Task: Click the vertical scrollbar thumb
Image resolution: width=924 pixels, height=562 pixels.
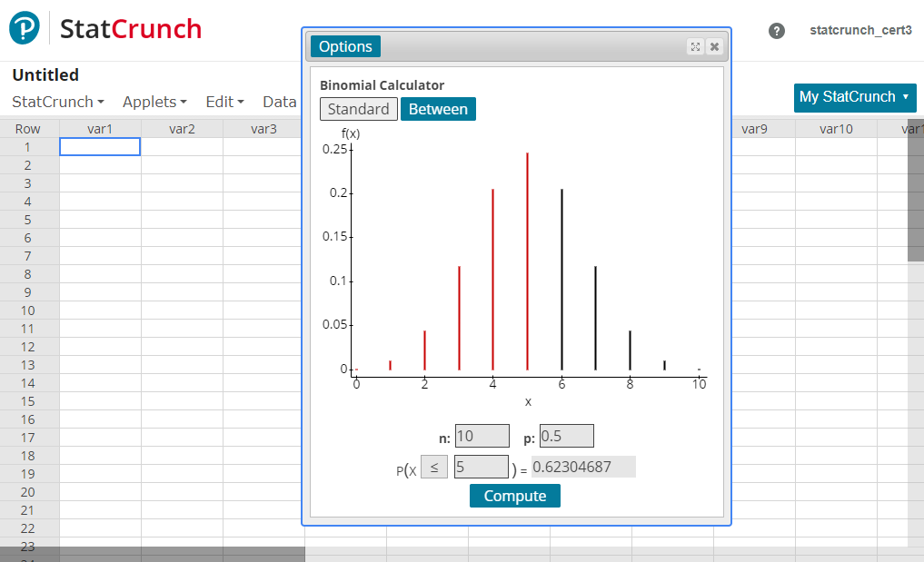Action: tap(916, 191)
